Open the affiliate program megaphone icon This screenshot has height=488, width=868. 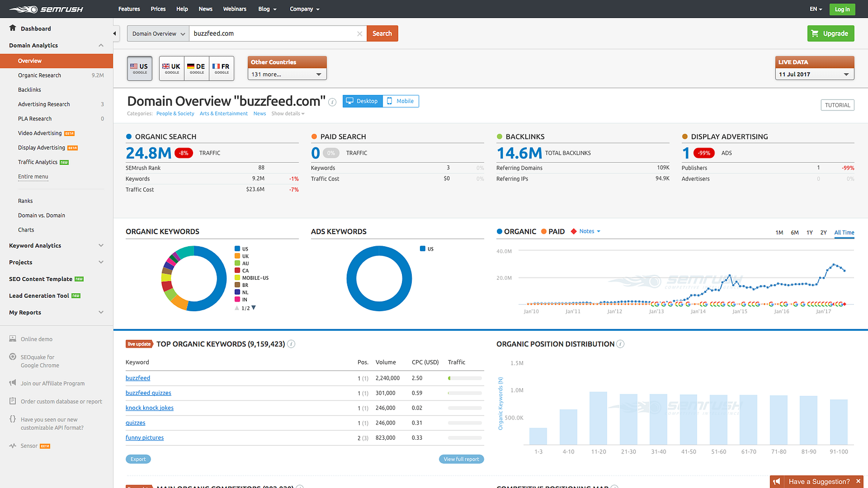(12, 383)
